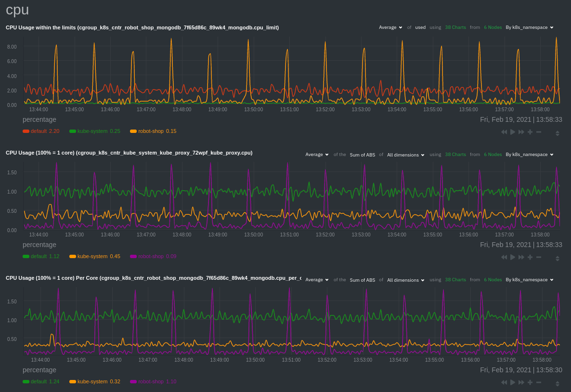Zoom out on the first chart
571x392 pixels.
point(539,132)
